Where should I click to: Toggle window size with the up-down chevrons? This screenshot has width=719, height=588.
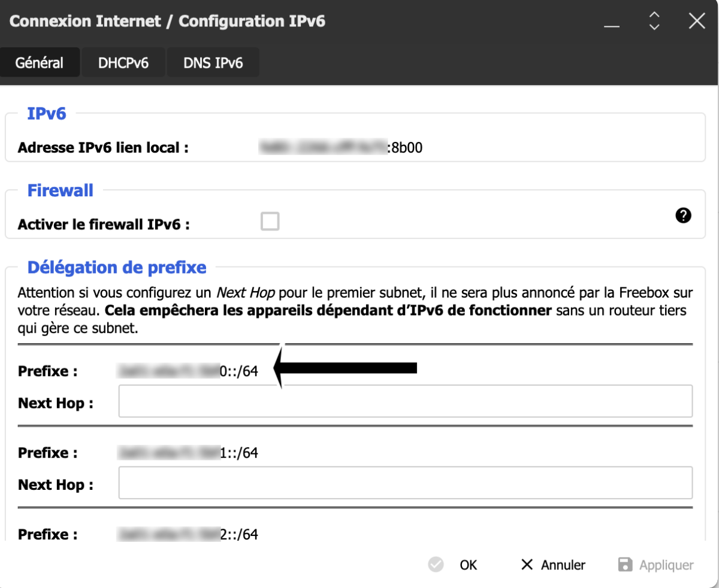[654, 21]
